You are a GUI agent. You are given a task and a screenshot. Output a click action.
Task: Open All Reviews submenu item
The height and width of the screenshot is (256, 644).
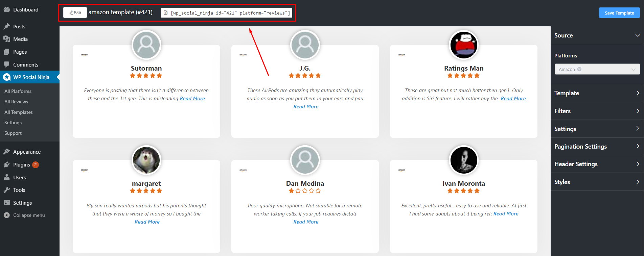(x=16, y=102)
